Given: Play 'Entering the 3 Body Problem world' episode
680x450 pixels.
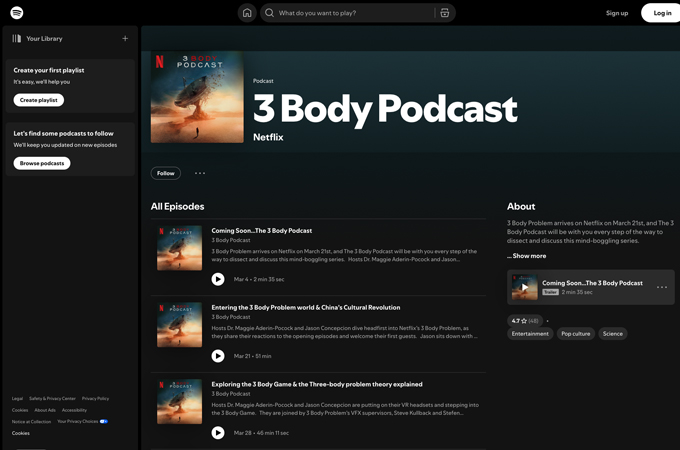Looking at the screenshot, I should point(218,356).
